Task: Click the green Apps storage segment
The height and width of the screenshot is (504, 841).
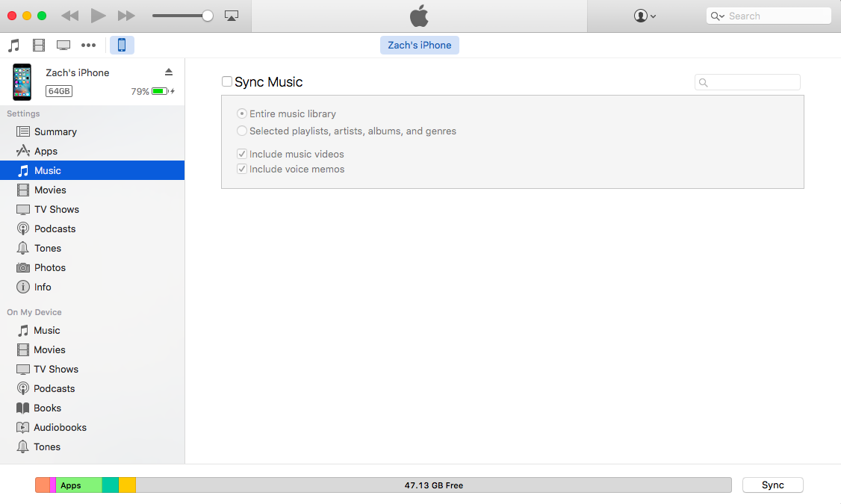Action: (x=79, y=485)
